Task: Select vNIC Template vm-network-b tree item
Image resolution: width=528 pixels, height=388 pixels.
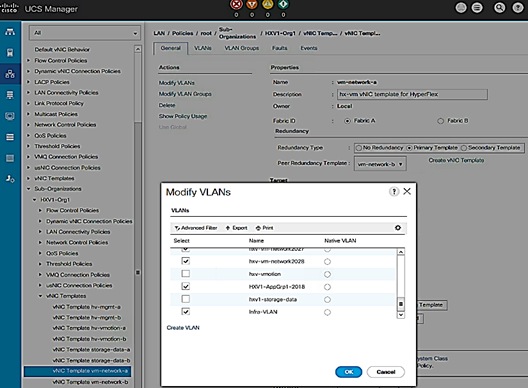Action: pos(90,382)
